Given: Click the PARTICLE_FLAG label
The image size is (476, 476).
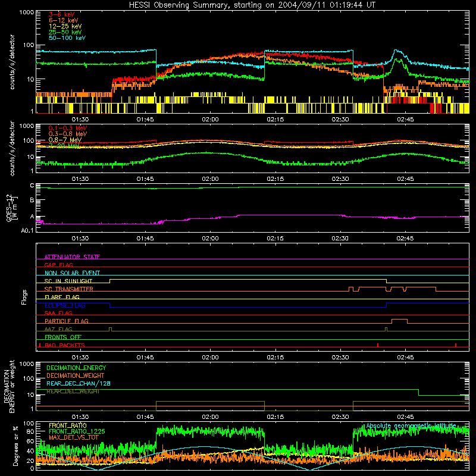Looking at the screenshot, I should tap(67, 321).
